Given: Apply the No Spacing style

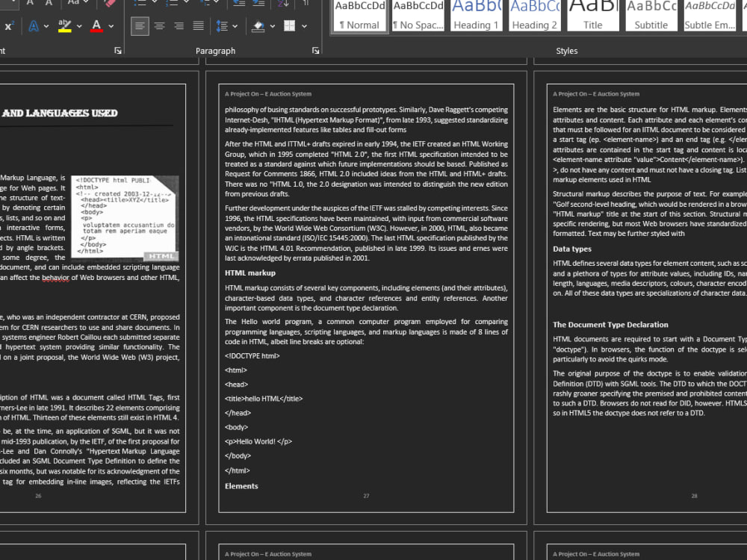Looking at the screenshot, I should click(418, 15).
